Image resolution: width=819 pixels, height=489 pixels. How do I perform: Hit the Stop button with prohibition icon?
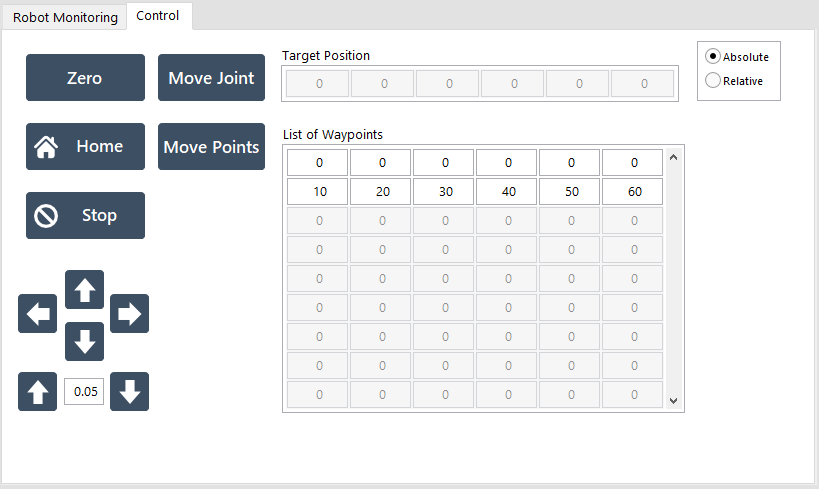tap(85, 215)
